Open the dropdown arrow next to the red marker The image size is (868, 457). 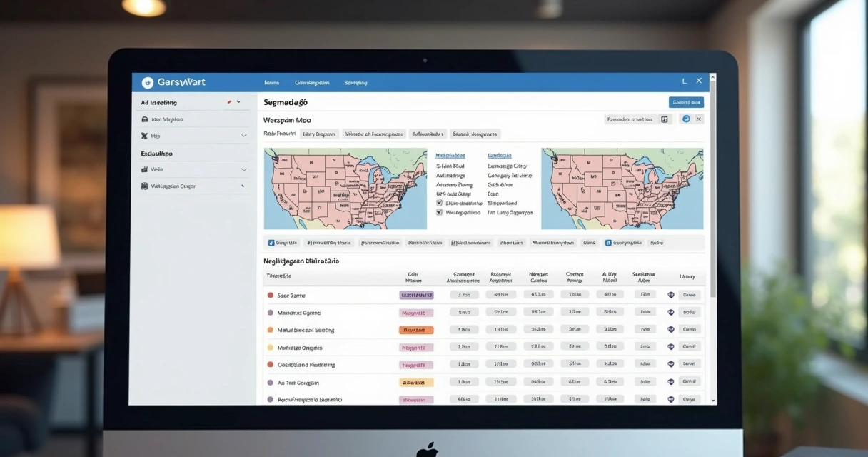[238, 102]
